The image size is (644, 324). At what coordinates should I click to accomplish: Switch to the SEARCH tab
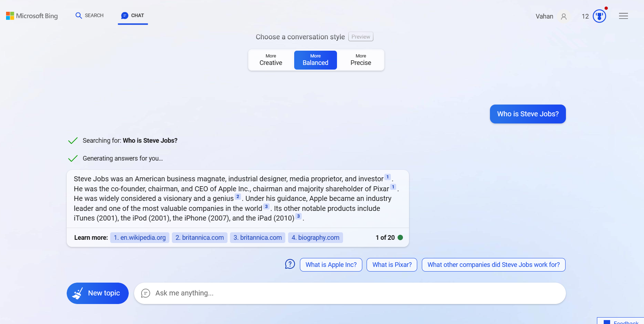90,15
